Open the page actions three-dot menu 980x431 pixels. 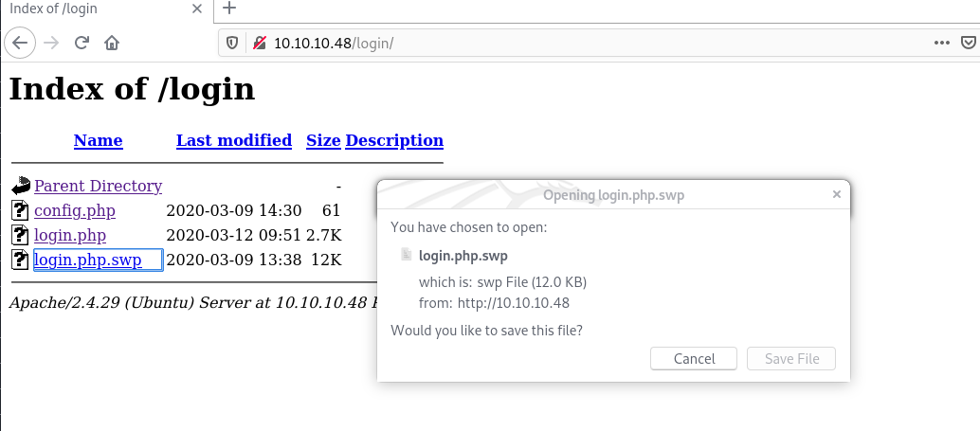point(941,43)
